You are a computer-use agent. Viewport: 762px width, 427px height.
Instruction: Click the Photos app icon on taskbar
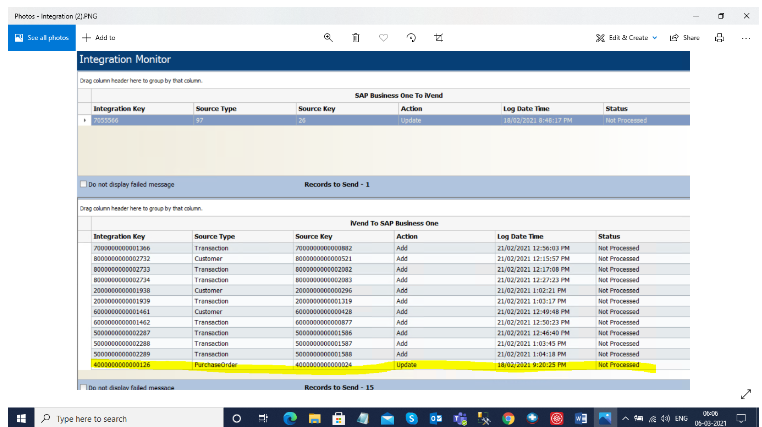pyautogui.click(x=605, y=418)
